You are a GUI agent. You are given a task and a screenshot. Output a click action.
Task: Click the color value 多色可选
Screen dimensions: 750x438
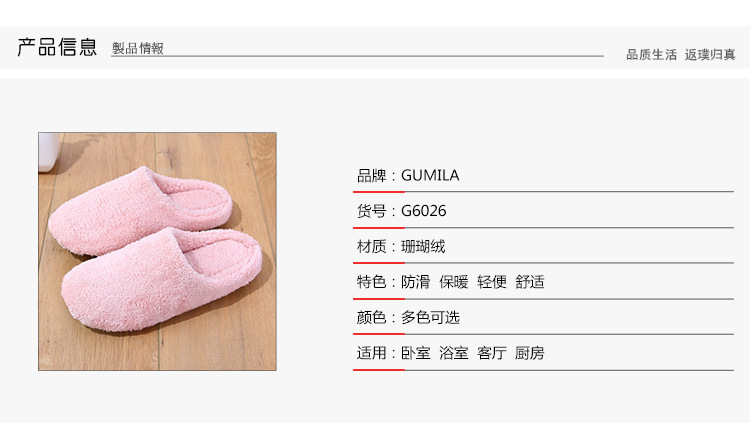[x=430, y=317]
